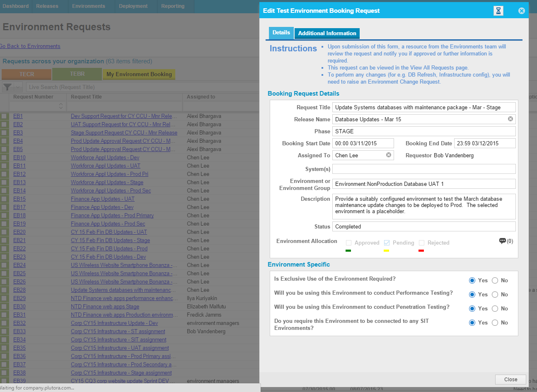The width and height of the screenshot is (537, 392).
Task: Click the empty System(s) field
Action: [424, 169]
